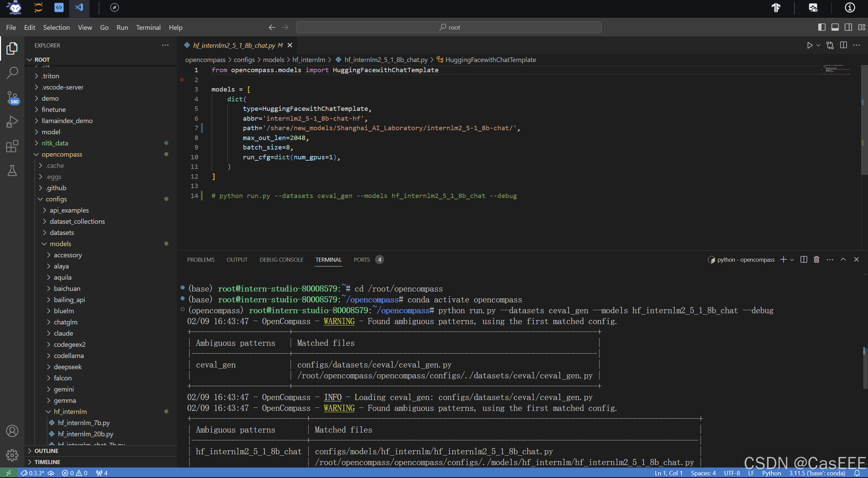The height and width of the screenshot is (478, 868).
Task: Open new terminal launch profile dropdown
Action: (x=792, y=260)
